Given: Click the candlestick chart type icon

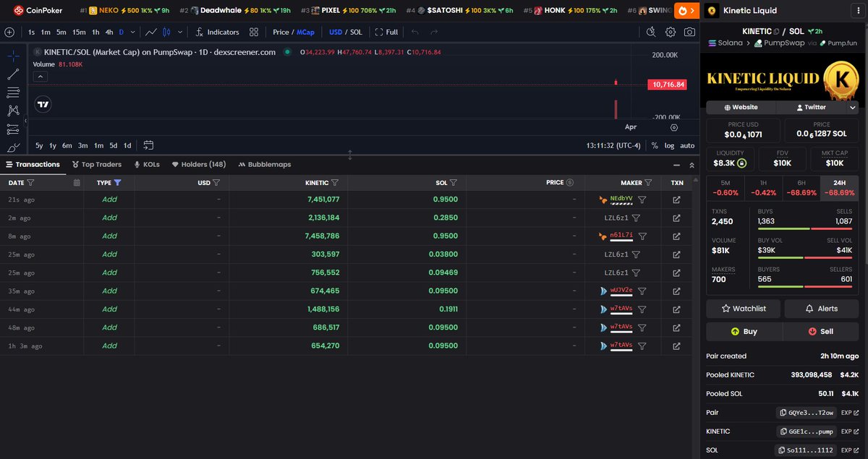Looking at the screenshot, I should pyautogui.click(x=167, y=32).
